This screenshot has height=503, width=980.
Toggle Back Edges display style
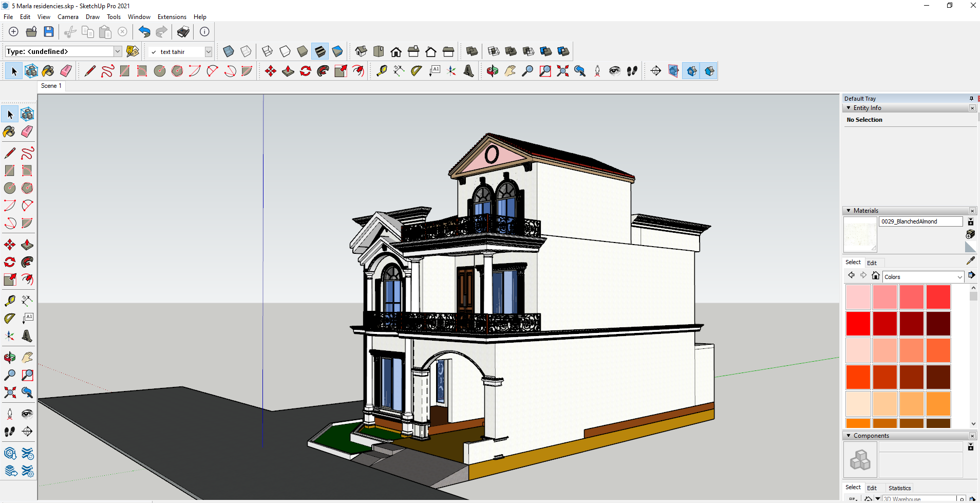(x=246, y=51)
